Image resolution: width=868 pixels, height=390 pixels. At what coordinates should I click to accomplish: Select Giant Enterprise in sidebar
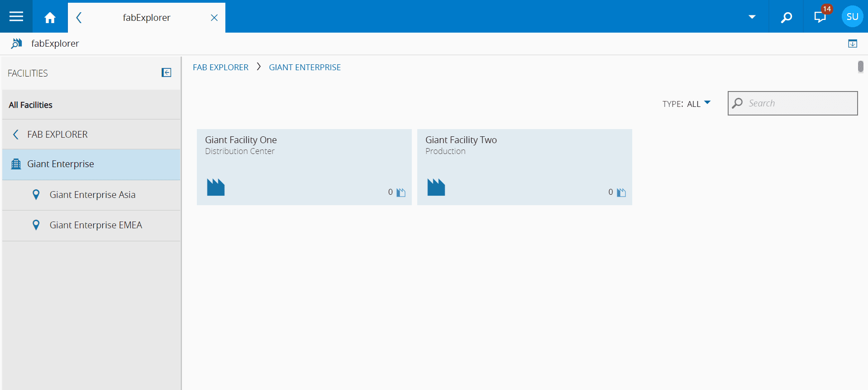[x=91, y=164]
